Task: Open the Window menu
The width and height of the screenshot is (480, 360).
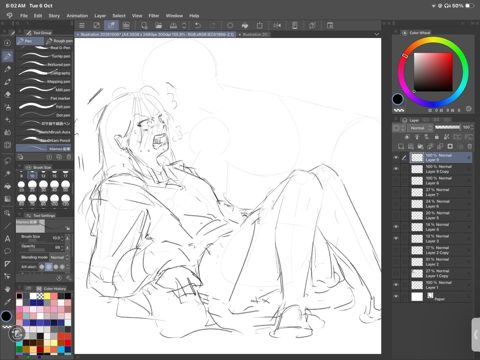Action: point(174,16)
